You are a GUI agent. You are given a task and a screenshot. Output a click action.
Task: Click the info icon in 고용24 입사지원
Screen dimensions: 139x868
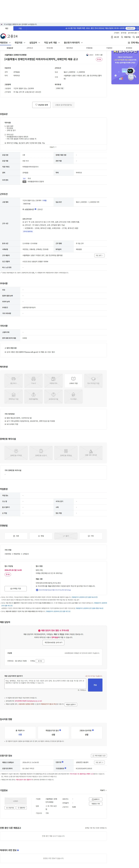93,730
